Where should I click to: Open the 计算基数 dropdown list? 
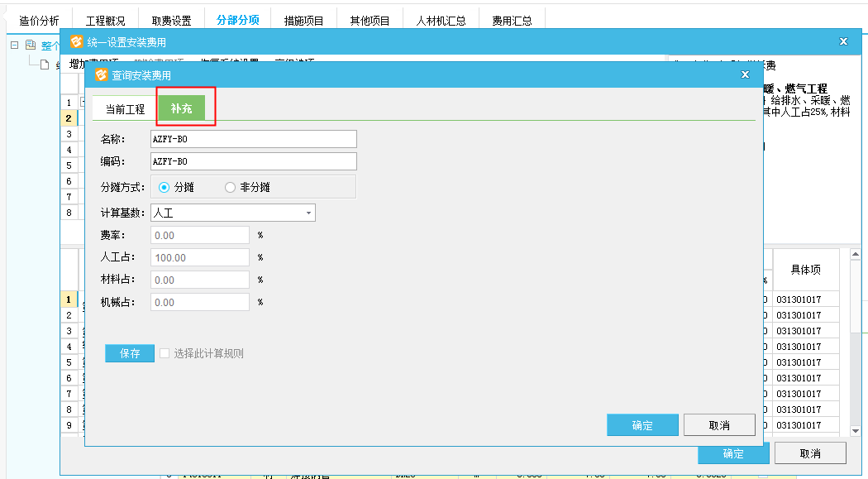[x=309, y=213]
